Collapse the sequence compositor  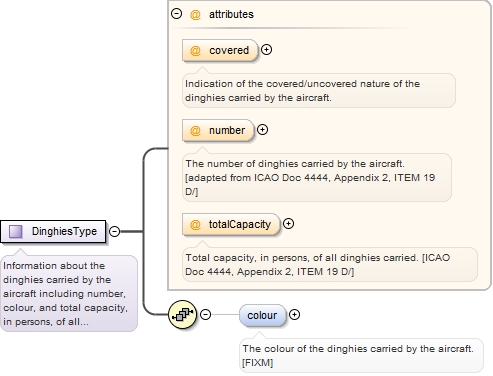tap(206, 314)
